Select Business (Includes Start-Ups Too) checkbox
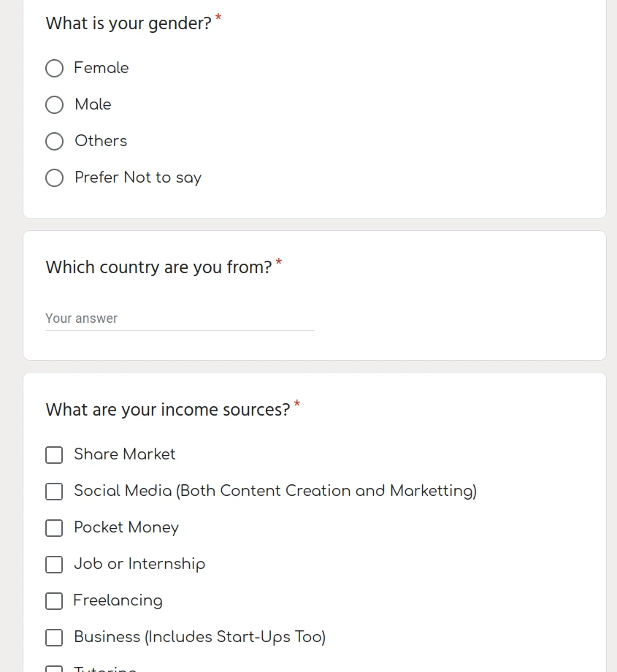This screenshot has height=672, width=617. [54, 638]
